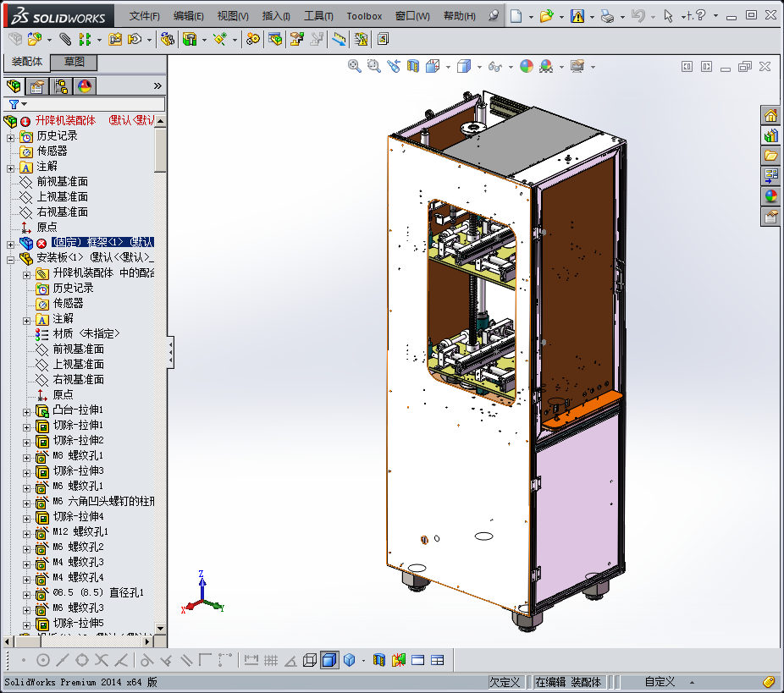Open the File Explorer folder icon in task pane

click(x=771, y=156)
